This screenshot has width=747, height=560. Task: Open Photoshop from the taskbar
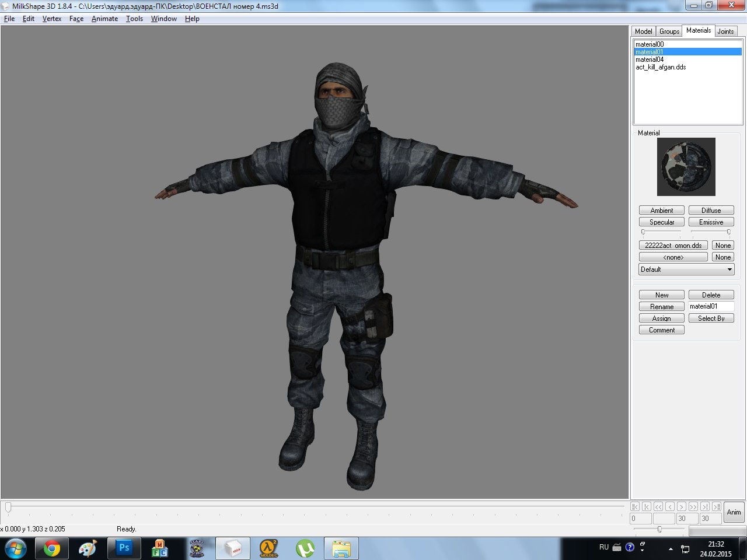124,548
